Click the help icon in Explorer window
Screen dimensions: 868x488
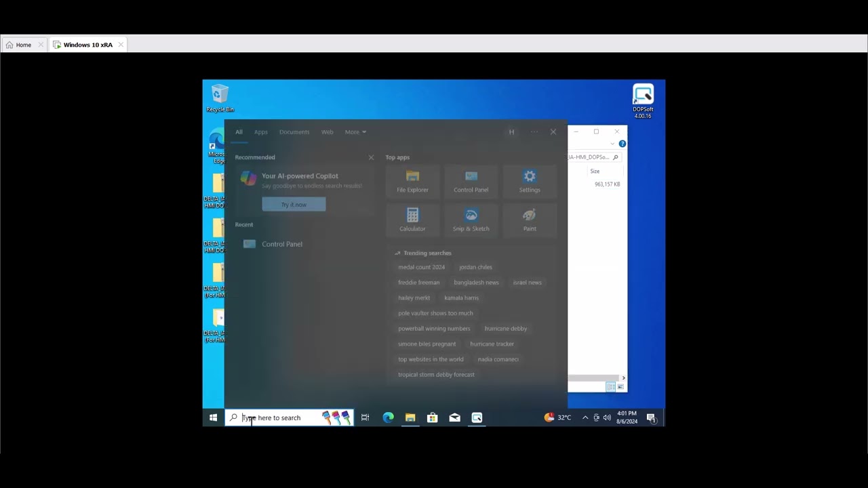pyautogui.click(x=622, y=144)
